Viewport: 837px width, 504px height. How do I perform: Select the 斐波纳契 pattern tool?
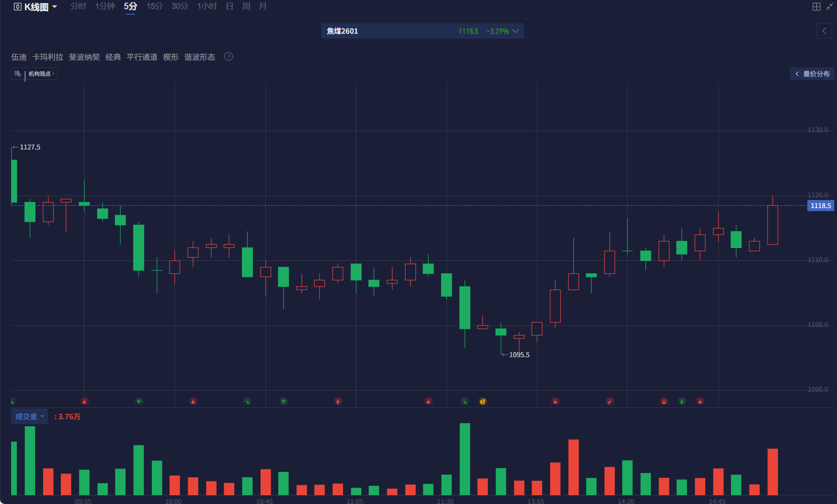pyautogui.click(x=84, y=57)
